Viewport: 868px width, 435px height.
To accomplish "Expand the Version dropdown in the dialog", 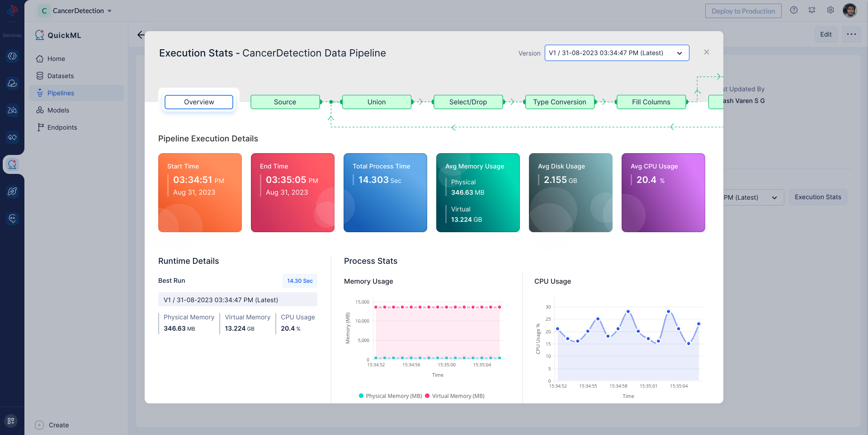I will coord(617,53).
